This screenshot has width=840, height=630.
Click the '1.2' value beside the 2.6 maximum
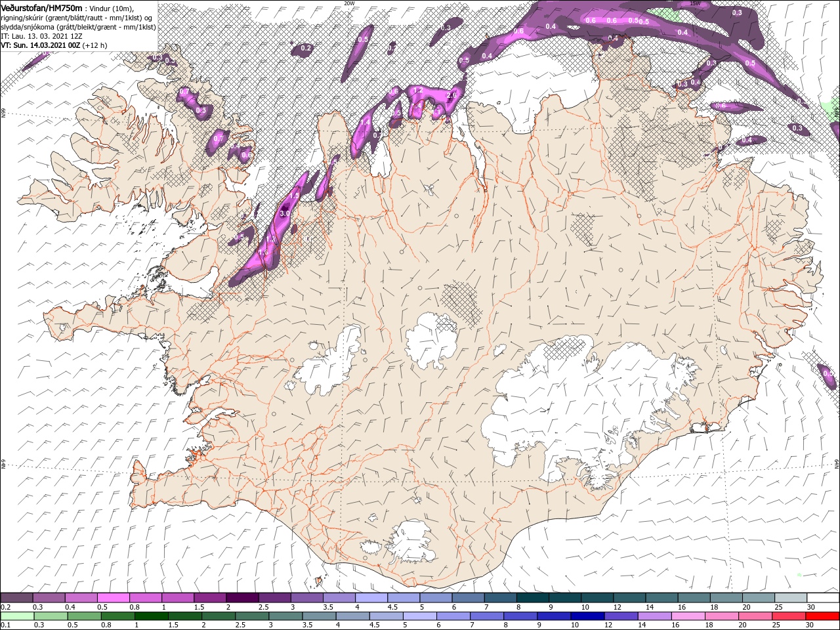pos(417,90)
